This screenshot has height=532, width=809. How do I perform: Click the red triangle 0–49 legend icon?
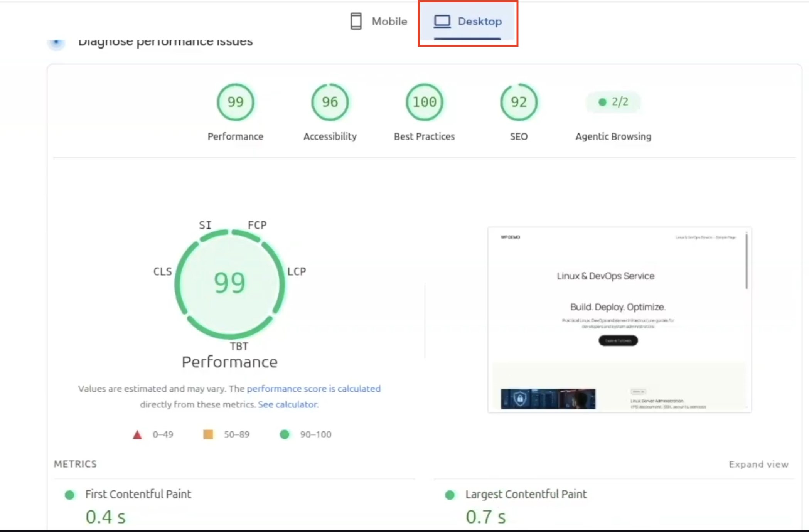pyautogui.click(x=137, y=435)
